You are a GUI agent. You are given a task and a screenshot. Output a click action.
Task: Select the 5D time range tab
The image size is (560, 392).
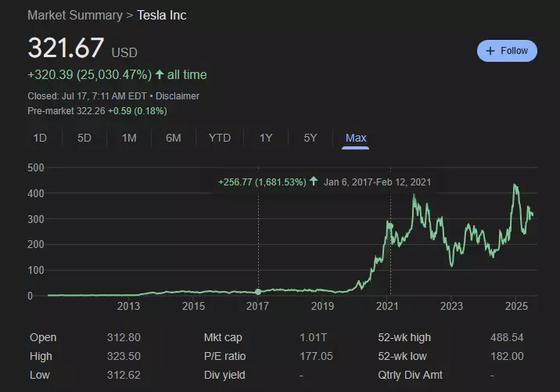(84, 138)
